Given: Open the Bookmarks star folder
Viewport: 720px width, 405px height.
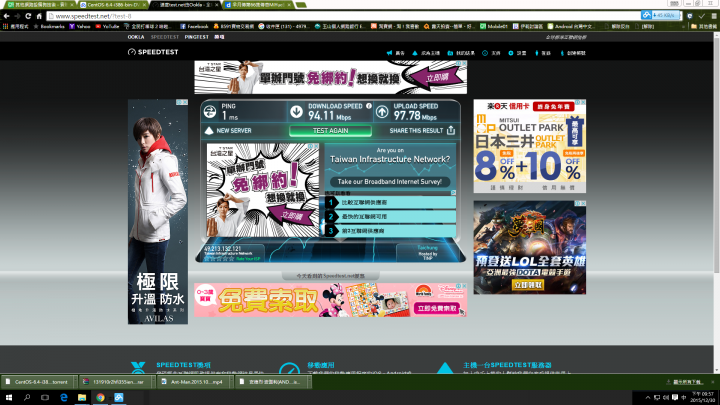Looking at the screenshot, I should coord(49,27).
